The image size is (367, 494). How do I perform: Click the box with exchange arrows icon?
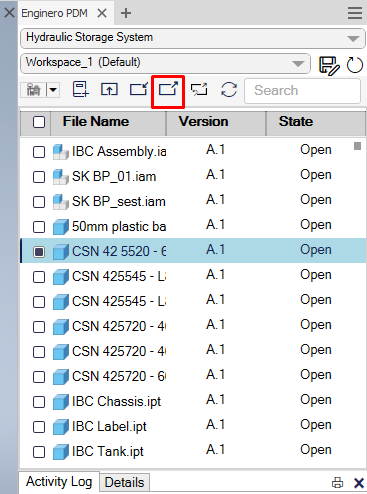tap(199, 89)
